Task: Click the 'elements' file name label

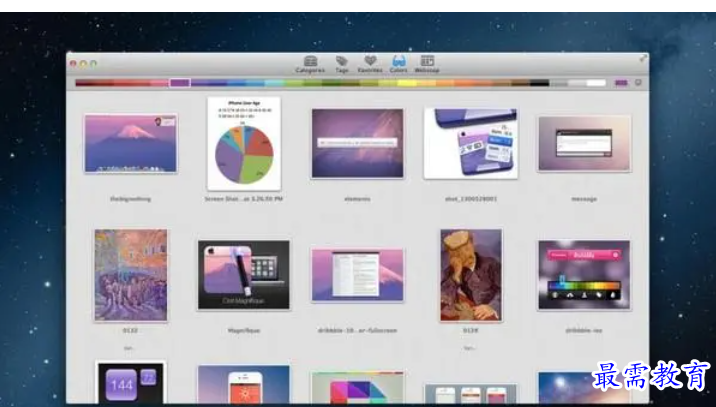Action: pyautogui.click(x=358, y=199)
